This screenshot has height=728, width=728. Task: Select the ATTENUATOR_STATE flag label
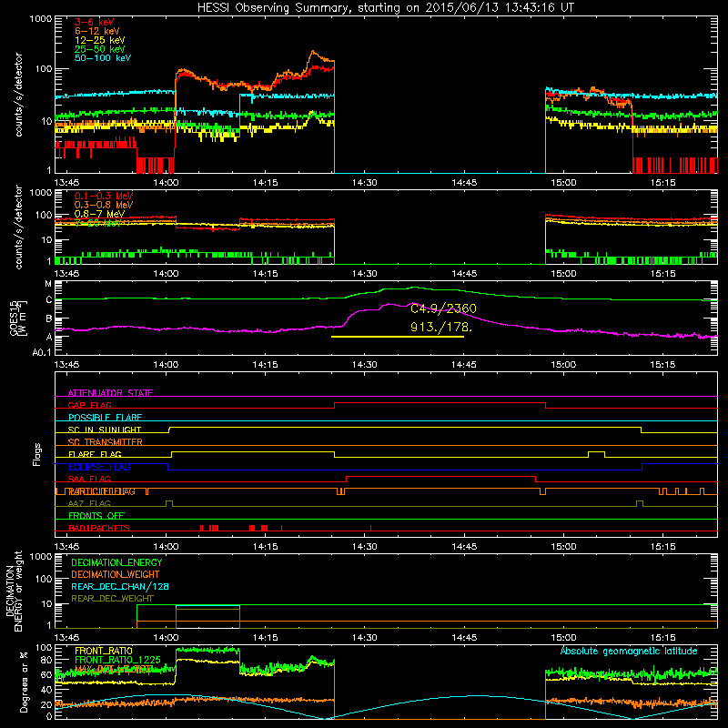(110, 393)
